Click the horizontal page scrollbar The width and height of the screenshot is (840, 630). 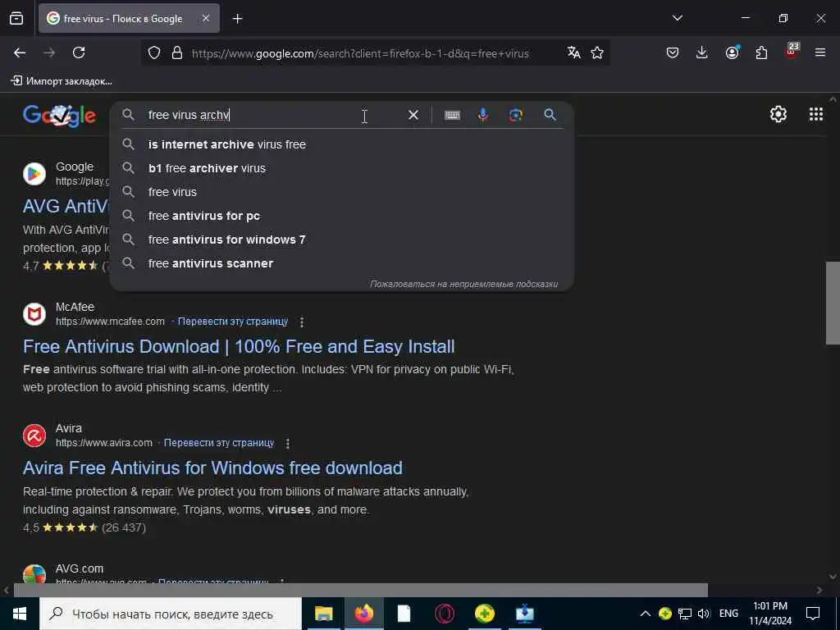[361, 590]
